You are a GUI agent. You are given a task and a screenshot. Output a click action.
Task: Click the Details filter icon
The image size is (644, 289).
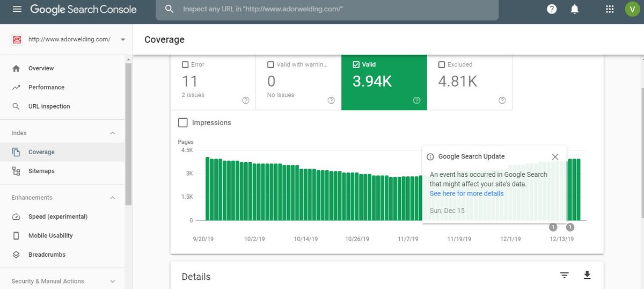(564, 275)
